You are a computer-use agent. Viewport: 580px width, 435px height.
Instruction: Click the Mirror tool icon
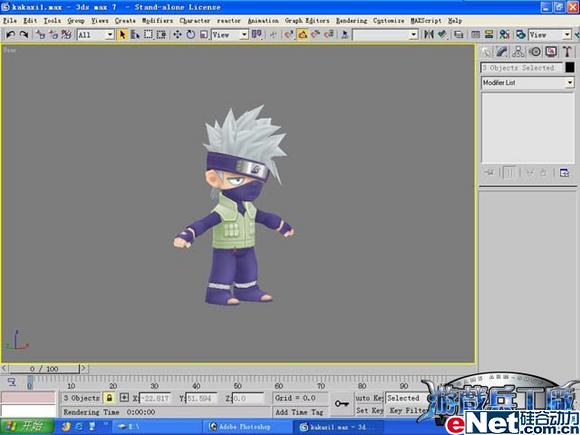click(429, 35)
